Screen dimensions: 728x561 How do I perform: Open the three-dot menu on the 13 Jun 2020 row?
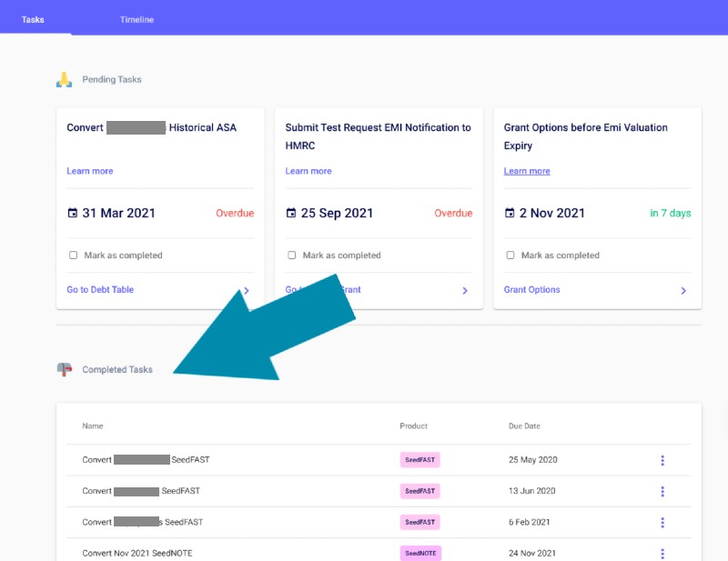[662, 491]
